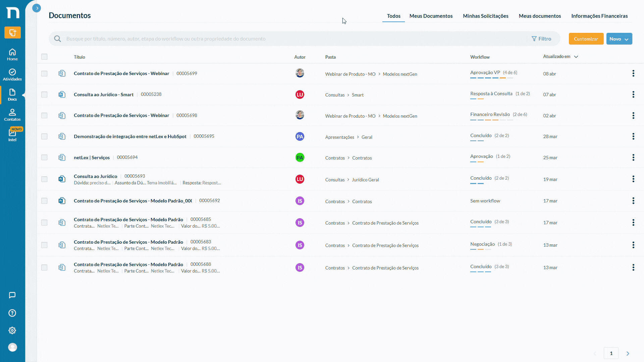This screenshot has height=362, width=644.
Task: Open Home from the sidebar
Action: [12, 55]
